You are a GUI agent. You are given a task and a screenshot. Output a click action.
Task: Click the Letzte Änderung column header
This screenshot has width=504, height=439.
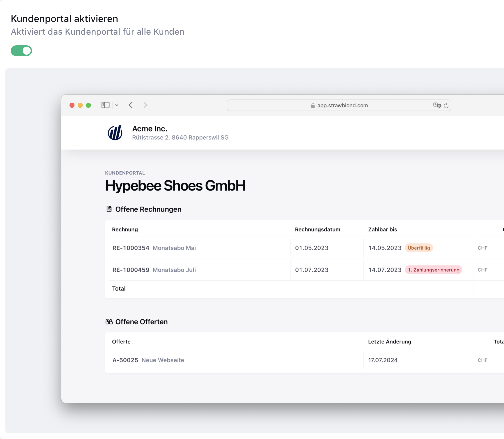pyautogui.click(x=390, y=342)
